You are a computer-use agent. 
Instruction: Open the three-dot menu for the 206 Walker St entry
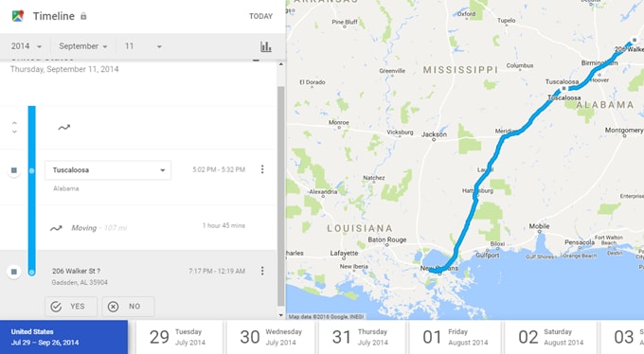(262, 271)
